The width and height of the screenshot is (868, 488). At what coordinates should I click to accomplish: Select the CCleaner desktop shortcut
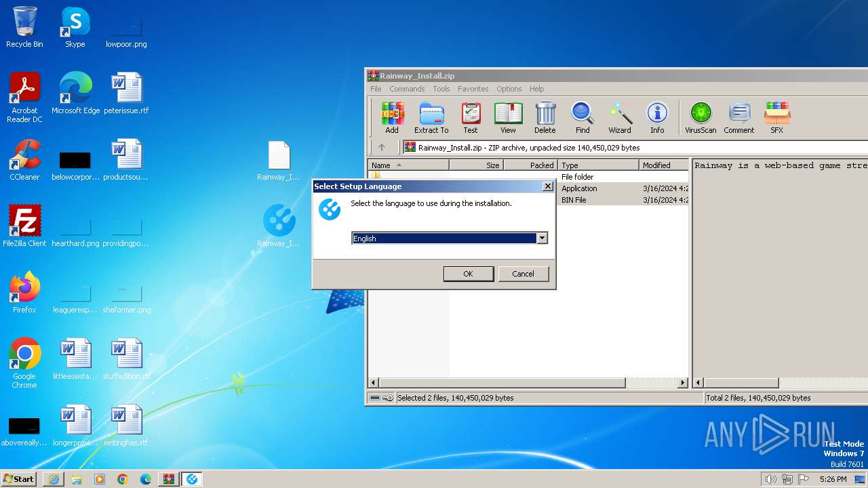pos(24,160)
